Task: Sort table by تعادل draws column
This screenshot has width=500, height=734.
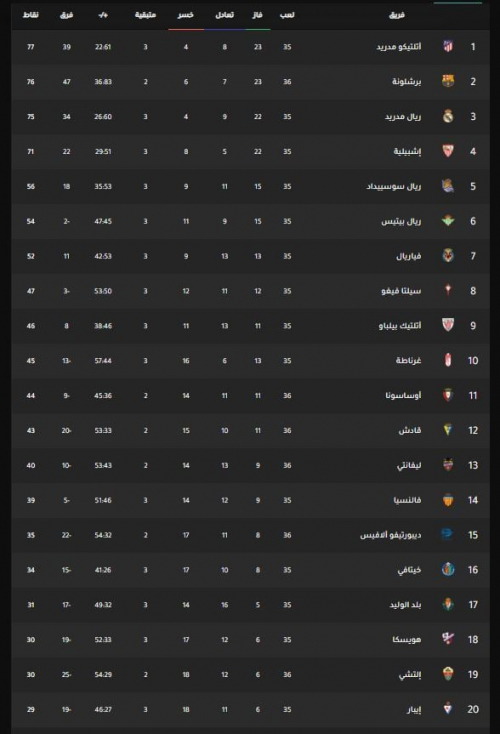Action: point(225,15)
